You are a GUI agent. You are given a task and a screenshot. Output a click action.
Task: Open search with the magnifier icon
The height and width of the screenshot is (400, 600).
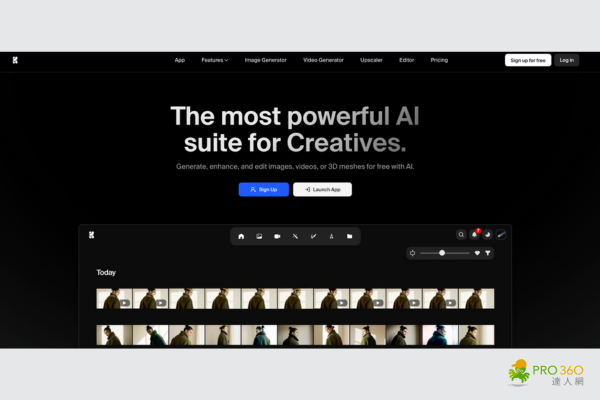tap(461, 235)
